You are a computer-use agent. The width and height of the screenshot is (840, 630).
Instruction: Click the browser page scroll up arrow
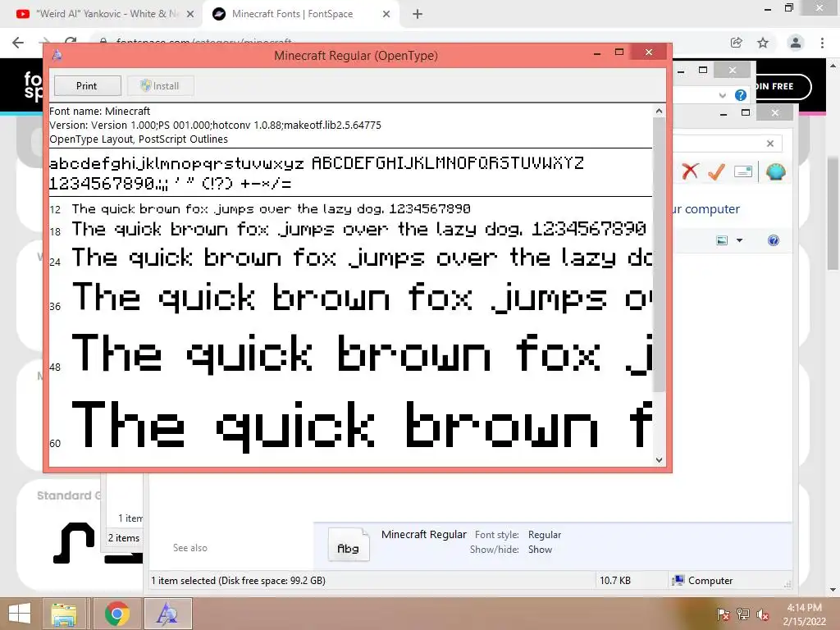tap(833, 66)
